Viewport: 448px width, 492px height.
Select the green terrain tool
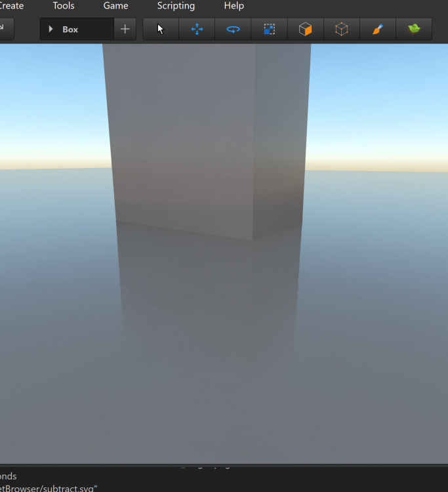(414, 29)
